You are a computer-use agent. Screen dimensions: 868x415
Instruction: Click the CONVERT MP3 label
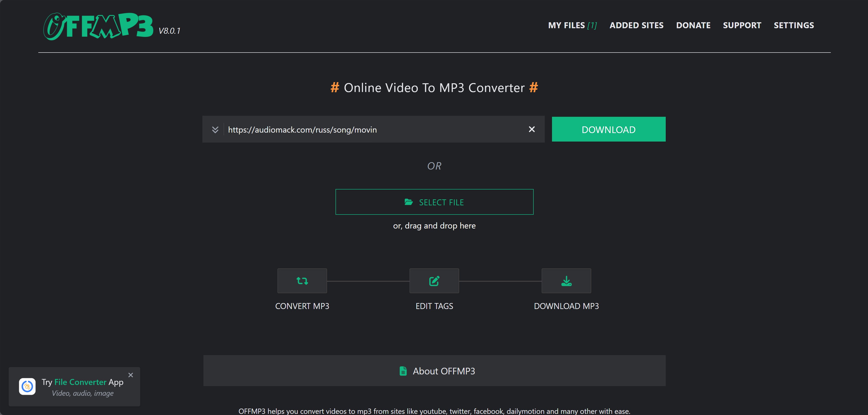coord(302,306)
